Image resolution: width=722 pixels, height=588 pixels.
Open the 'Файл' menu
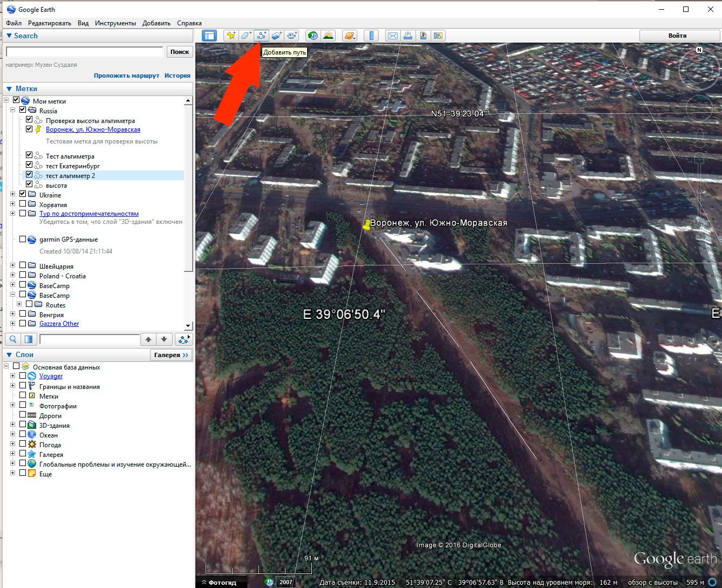pos(14,23)
